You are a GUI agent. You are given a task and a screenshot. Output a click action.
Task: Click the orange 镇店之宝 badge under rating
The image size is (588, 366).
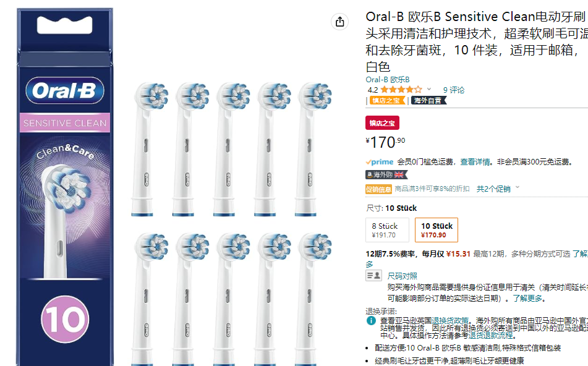click(x=386, y=100)
